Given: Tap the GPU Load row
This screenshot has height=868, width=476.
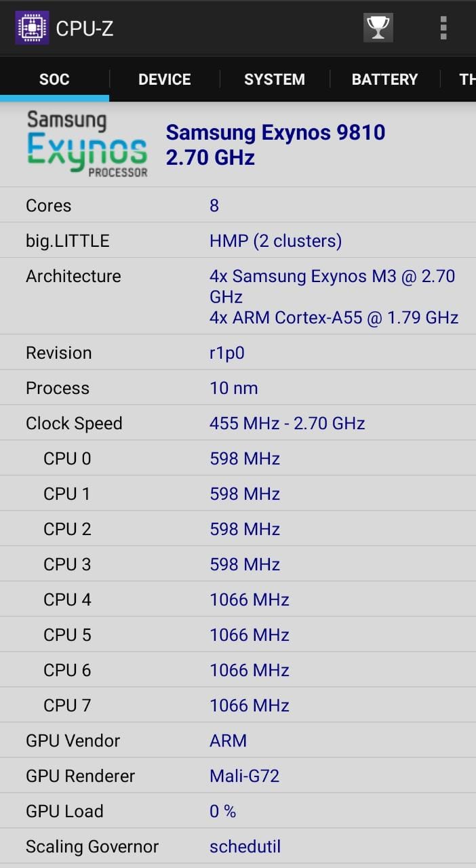Looking at the screenshot, I should click(238, 811).
